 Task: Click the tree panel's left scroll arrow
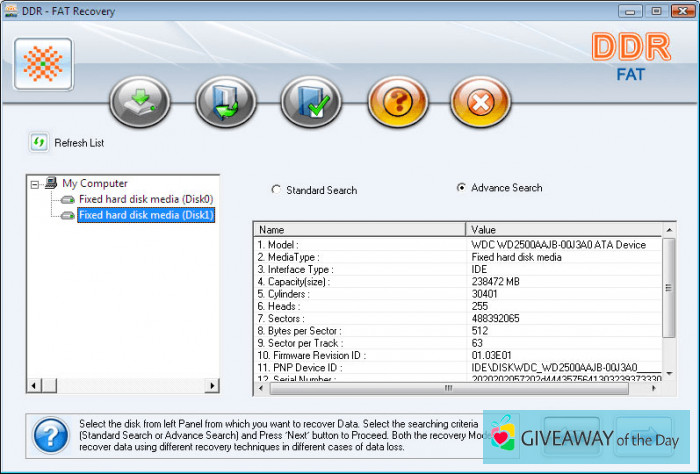coord(34,386)
